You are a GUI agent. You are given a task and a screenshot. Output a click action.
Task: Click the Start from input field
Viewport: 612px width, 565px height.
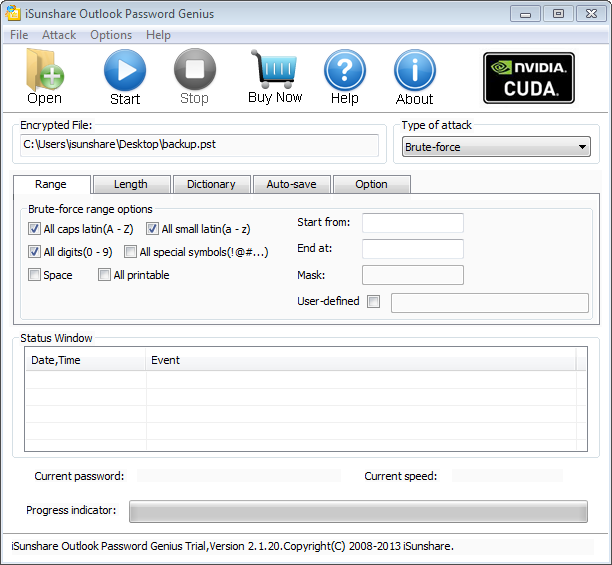[x=413, y=223]
